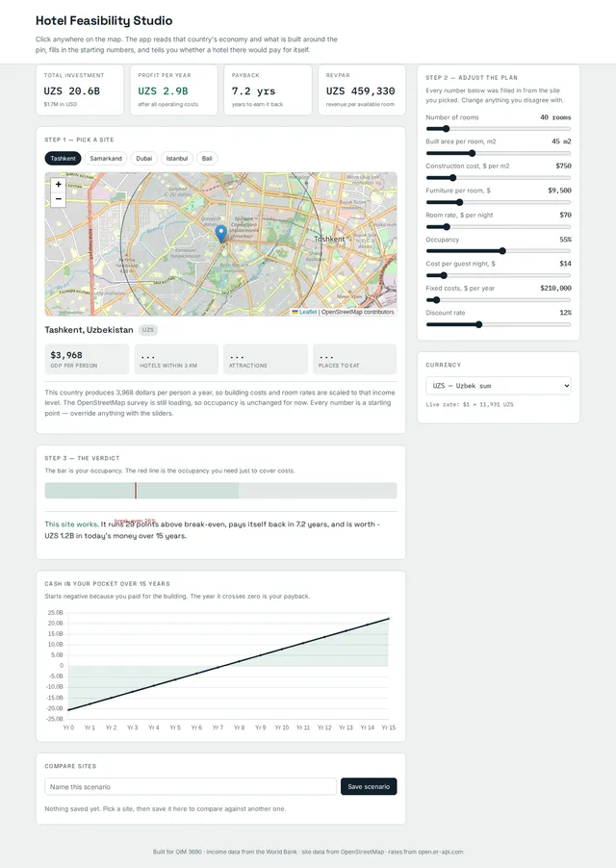Click the Hotels within 3 km tile

click(176, 359)
